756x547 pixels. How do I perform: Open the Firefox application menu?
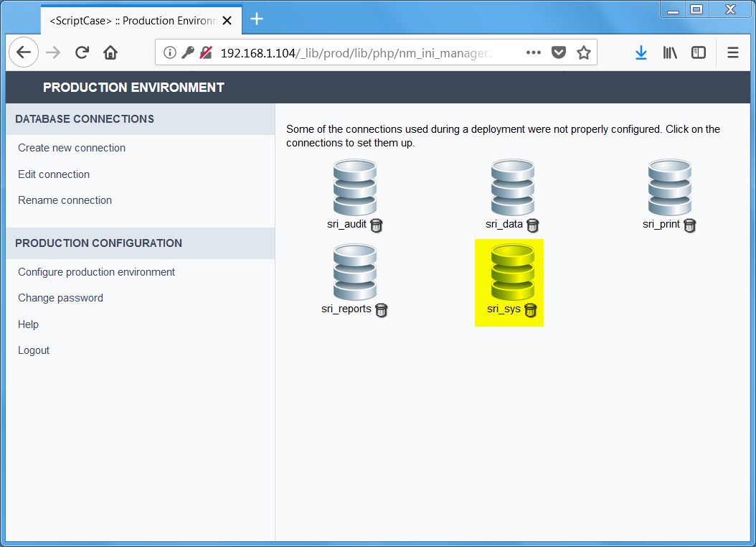tap(732, 52)
